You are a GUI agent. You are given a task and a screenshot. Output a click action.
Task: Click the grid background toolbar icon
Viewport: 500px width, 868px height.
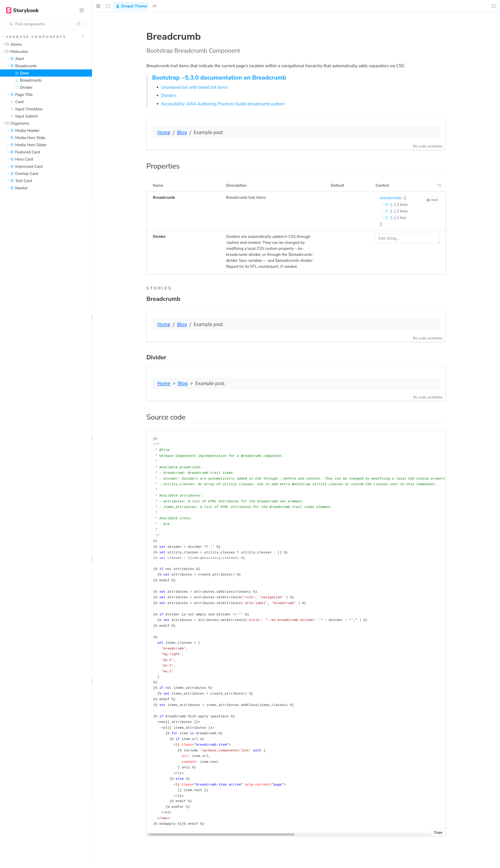coord(98,6)
